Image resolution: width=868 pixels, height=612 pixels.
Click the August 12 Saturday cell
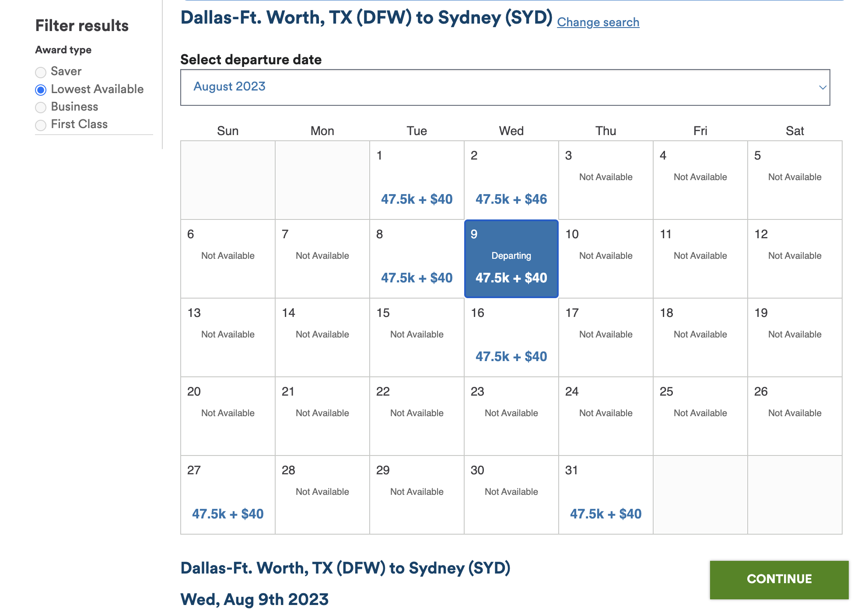(795, 259)
